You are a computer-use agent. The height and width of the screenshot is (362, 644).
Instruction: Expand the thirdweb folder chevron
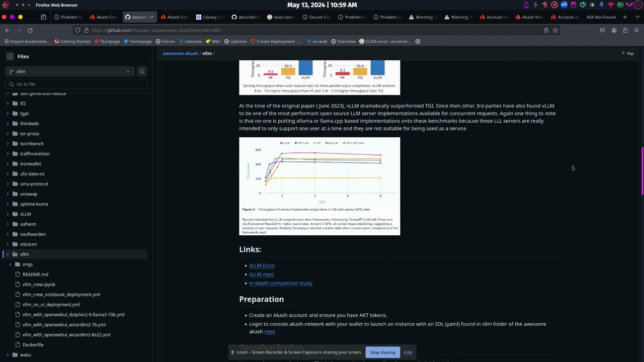coord(8,123)
